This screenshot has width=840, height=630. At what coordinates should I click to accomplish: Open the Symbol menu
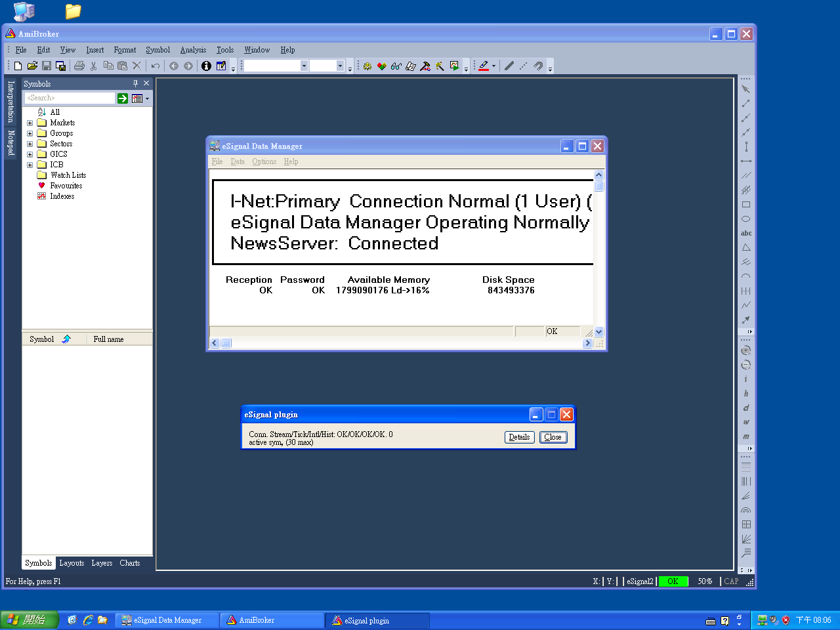tap(157, 50)
